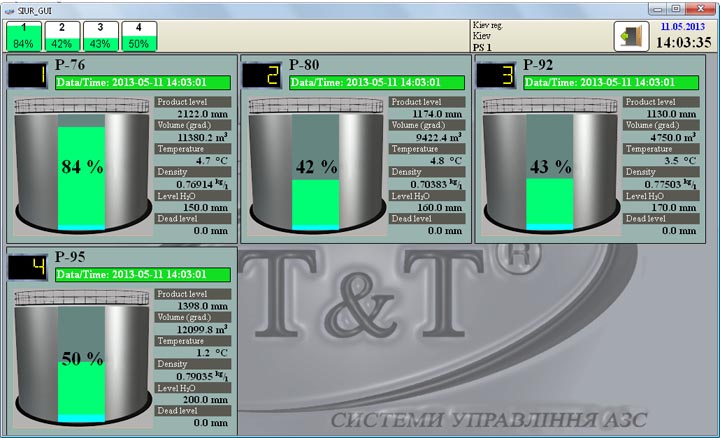This screenshot has height=438, width=720.
Task: Click P-76 Data/Time green status bar
Action: coord(143,83)
